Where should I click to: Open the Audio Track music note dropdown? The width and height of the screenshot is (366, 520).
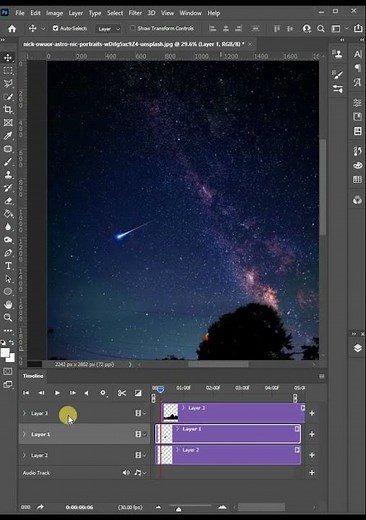click(x=140, y=472)
